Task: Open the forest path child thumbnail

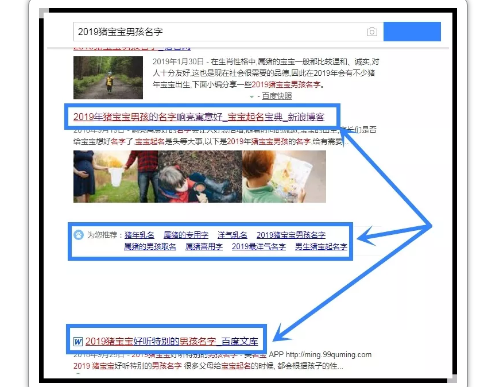Action: tap(108, 77)
